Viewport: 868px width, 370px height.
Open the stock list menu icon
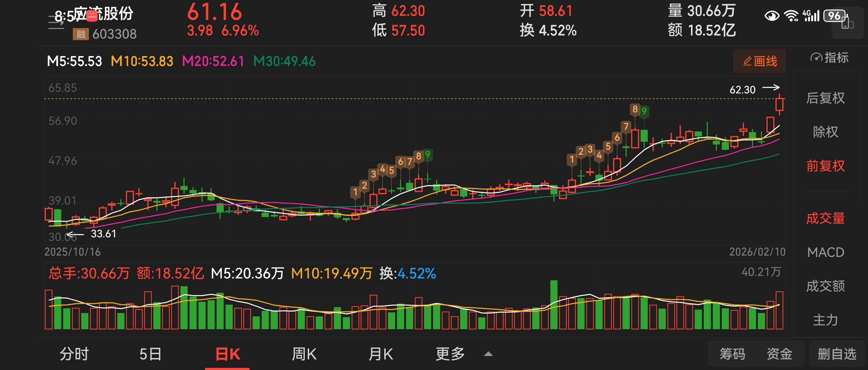[x=56, y=22]
